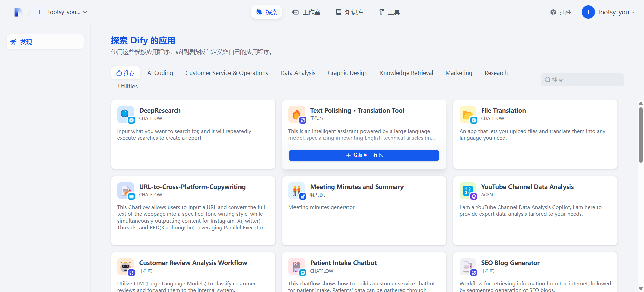Click the 搜索 search field

(x=582, y=80)
